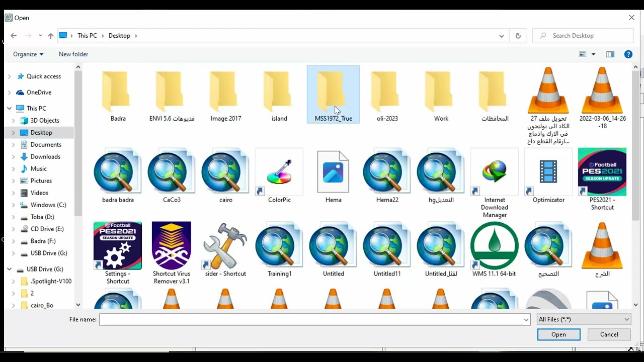Collapse the This PC tree node
The width and height of the screenshot is (644, 362).
coord(9,109)
